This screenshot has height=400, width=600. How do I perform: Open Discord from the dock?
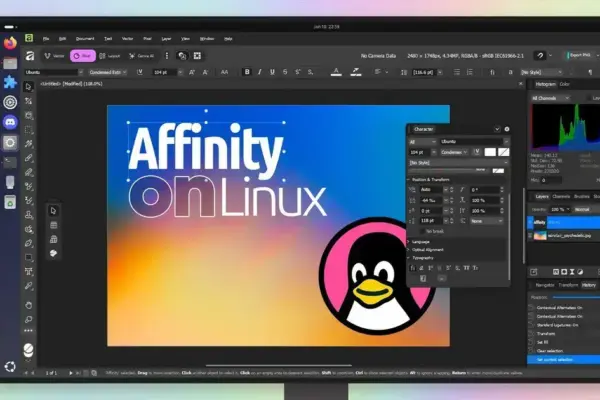click(x=10, y=122)
